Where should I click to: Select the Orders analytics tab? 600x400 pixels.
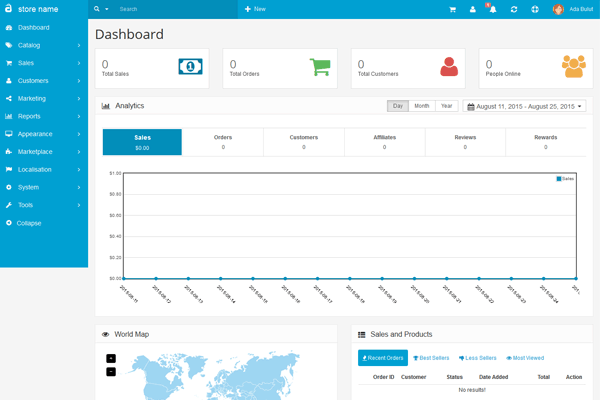(223, 142)
